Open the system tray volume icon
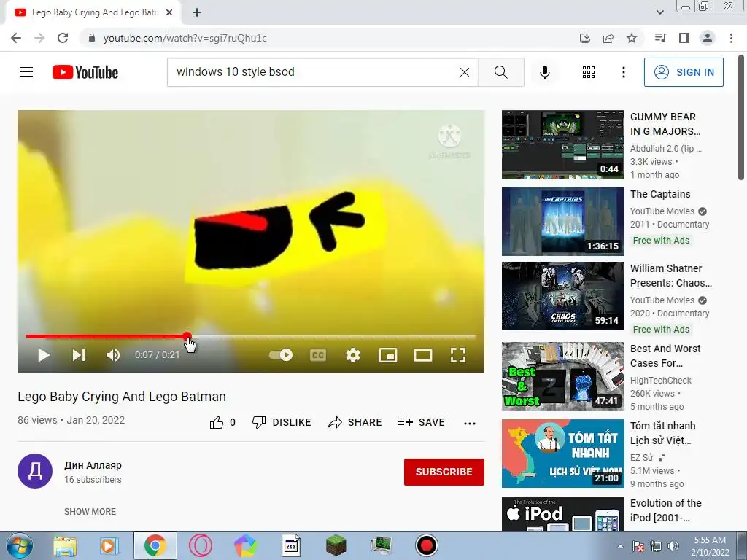747x560 pixels. (673, 546)
